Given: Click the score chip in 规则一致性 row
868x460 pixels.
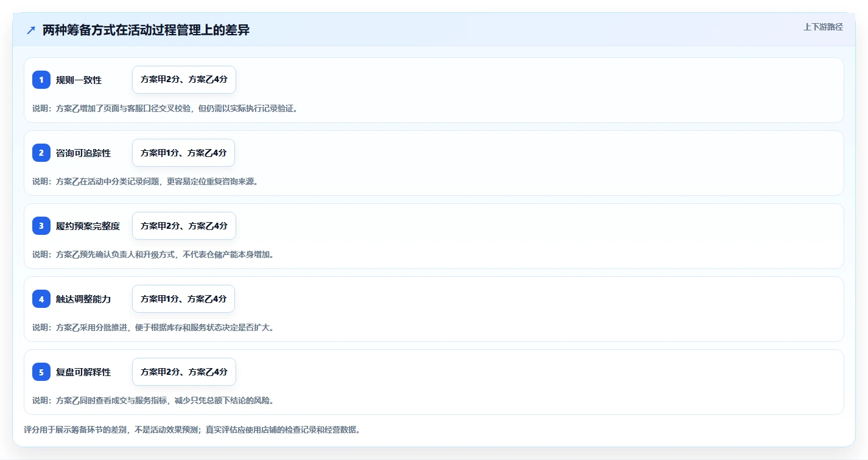Looking at the screenshot, I should point(184,80).
